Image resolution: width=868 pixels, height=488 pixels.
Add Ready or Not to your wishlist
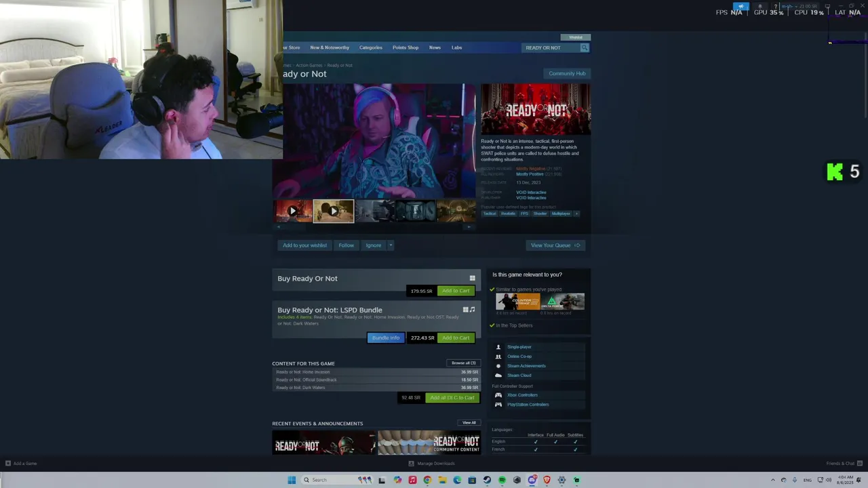pos(304,245)
